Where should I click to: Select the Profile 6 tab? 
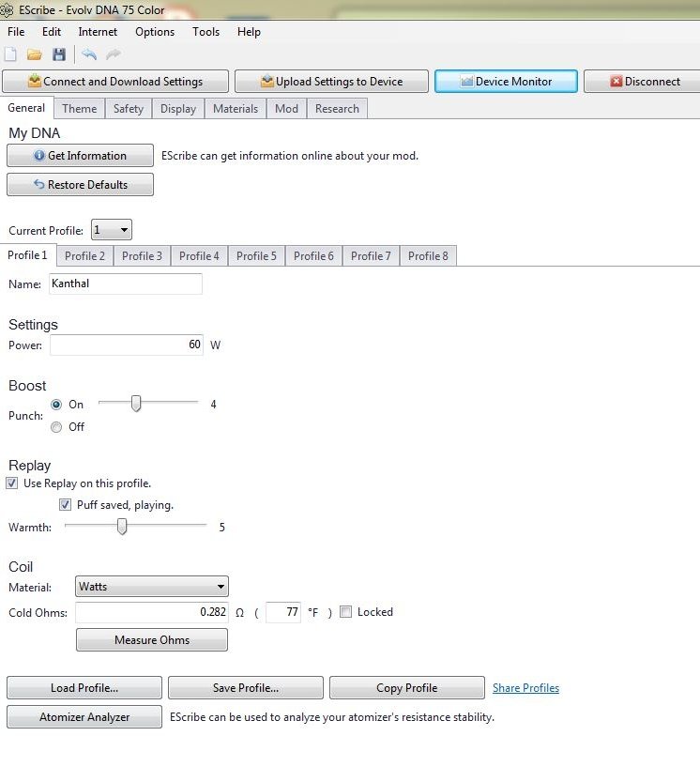click(x=313, y=256)
